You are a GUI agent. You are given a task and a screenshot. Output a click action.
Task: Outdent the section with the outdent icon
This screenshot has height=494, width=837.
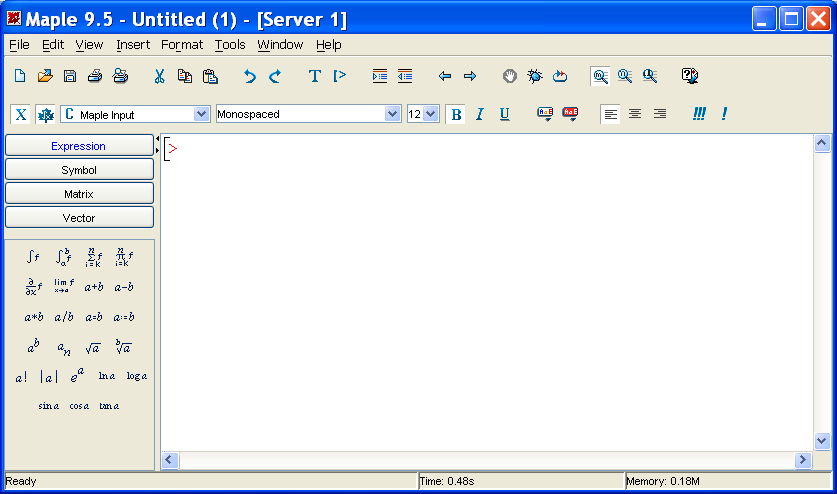click(405, 76)
